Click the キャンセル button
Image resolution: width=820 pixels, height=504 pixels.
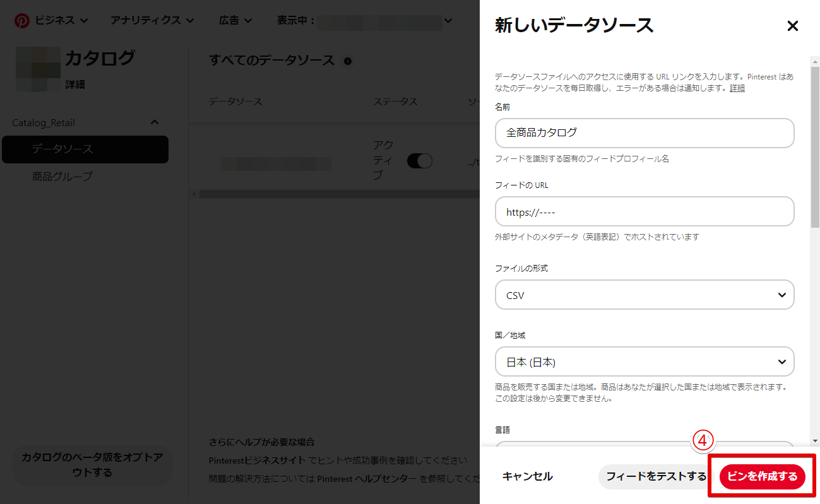[x=527, y=476]
